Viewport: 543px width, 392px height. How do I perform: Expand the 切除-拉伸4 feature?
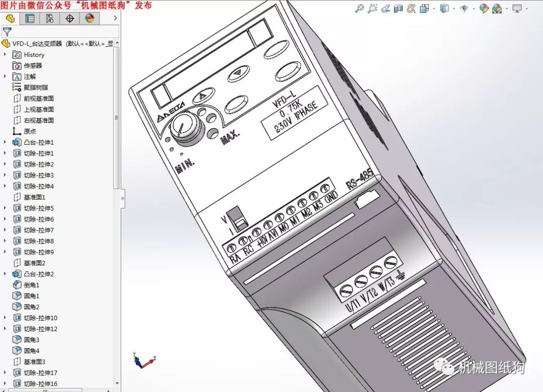click(x=5, y=186)
